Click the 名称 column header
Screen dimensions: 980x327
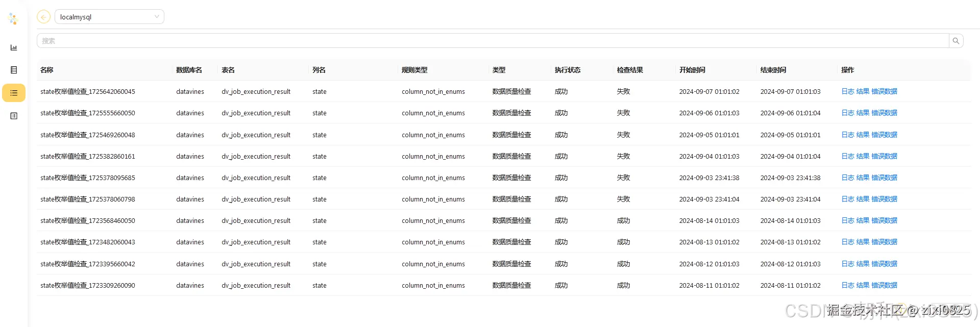(47, 70)
